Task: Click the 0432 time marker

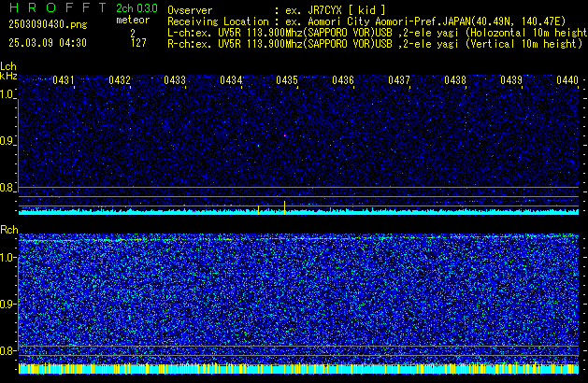Action: point(120,80)
